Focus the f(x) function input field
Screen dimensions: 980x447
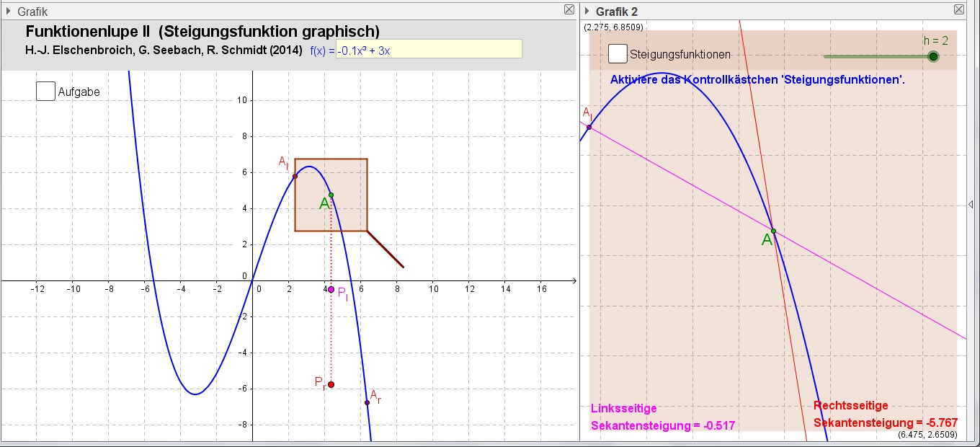tap(429, 49)
